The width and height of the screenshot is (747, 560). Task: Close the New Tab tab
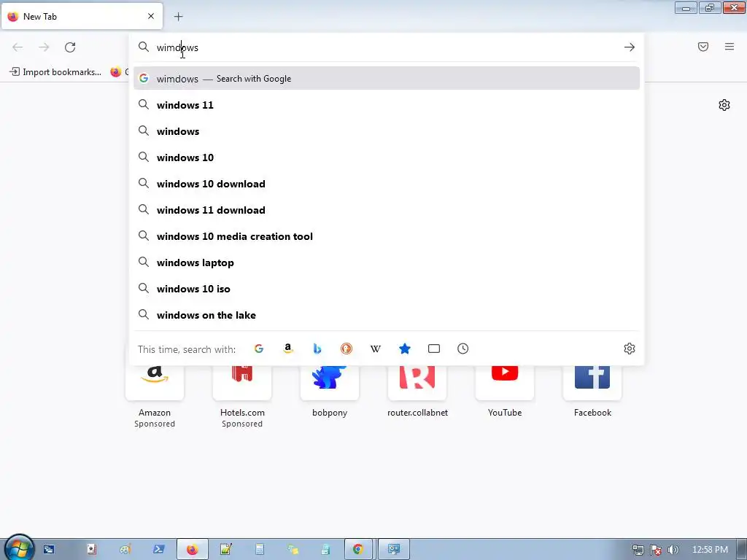click(x=151, y=16)
